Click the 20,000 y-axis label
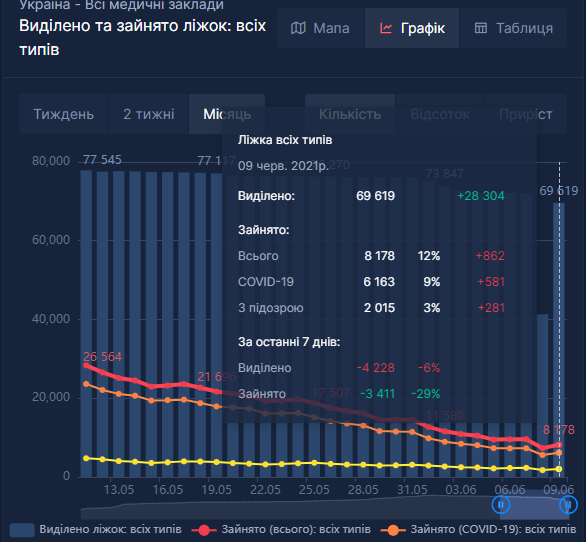This screenshot has width=586, height=542. pyautogui.click(x=51, y=397)
